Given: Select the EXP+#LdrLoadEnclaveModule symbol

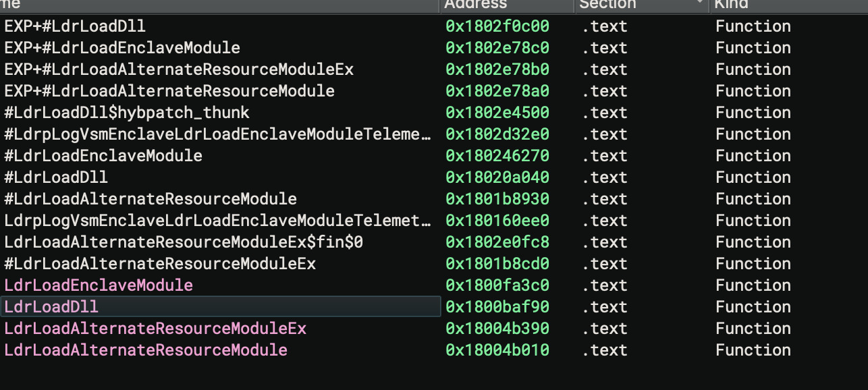Looking at the screenshot, I should pyautogui.click(x=122, y=48).
